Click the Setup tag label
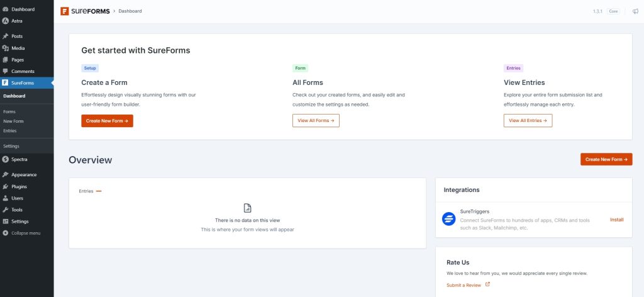Screen dimensions: 644x297 90,68
